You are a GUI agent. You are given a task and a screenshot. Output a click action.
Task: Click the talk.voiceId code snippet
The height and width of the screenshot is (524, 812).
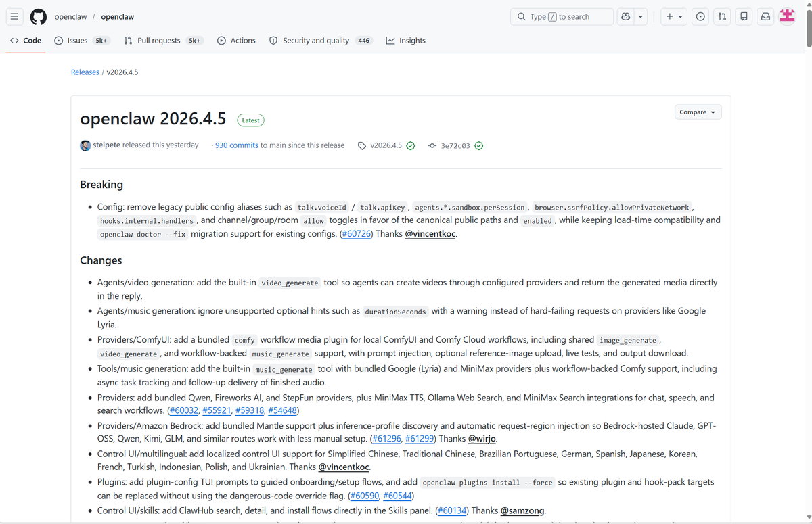point(322,208)
